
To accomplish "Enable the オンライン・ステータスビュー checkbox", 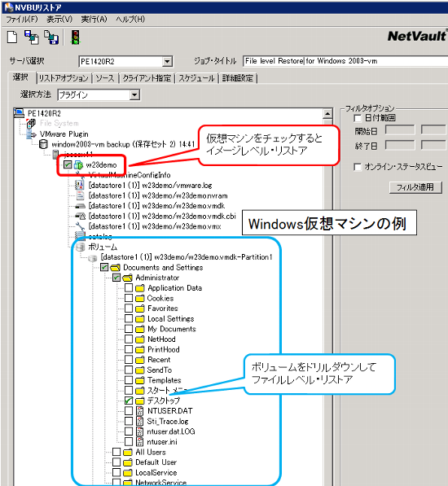I will point(358,167).
